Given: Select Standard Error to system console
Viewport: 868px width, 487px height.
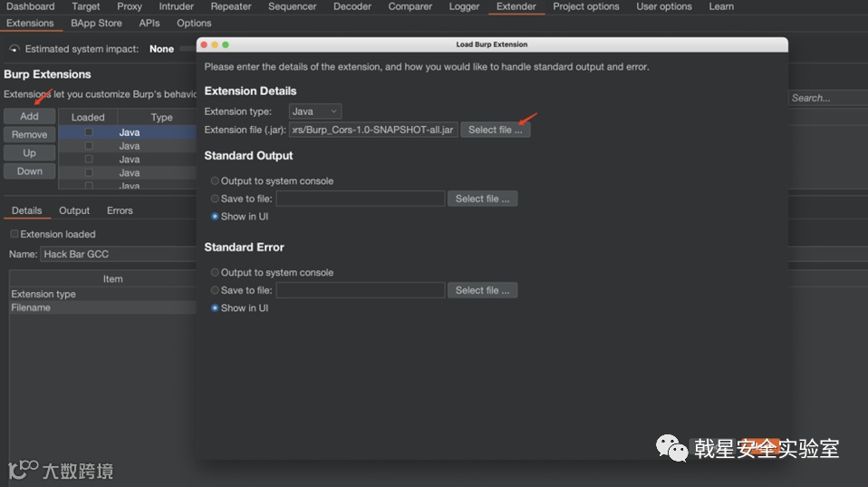Looking at the screenshot, I should point(215,273).
